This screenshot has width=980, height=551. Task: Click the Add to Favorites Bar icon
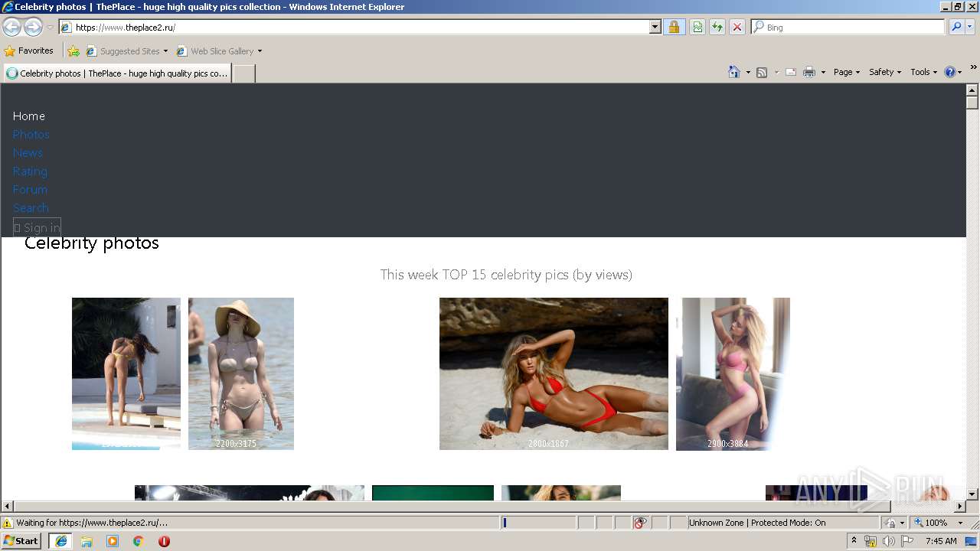pos(73,51)
